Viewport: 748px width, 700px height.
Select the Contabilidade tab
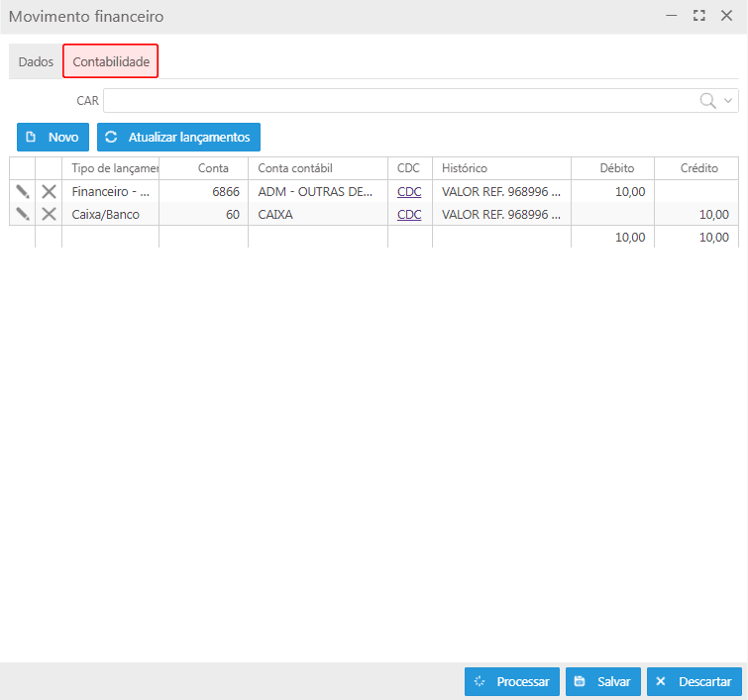click(111, 61)
